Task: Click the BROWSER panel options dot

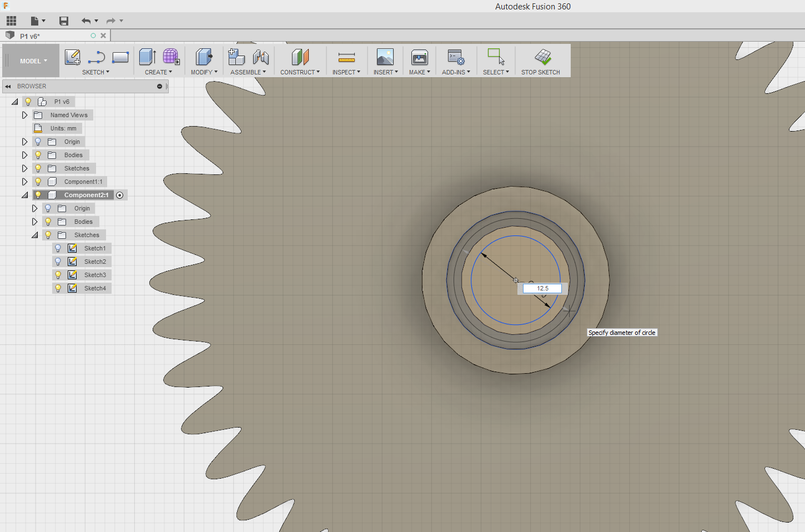Action: click(x=159, y=86)
